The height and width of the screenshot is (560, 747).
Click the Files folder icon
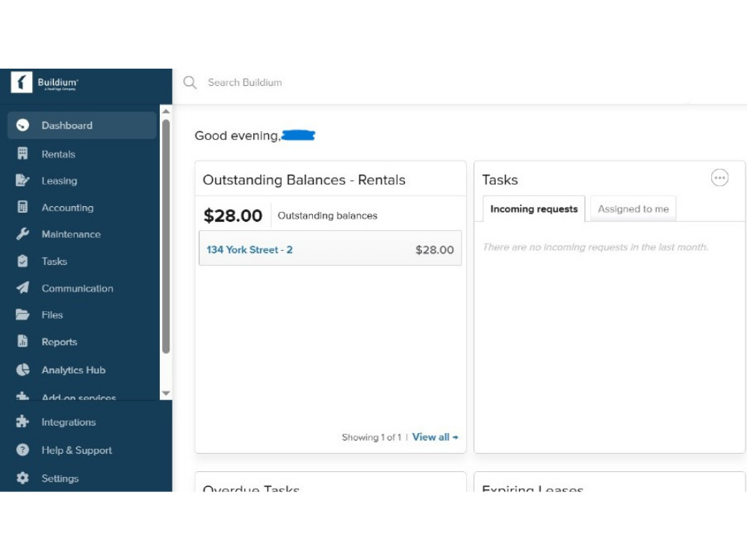tap(22, 314)
